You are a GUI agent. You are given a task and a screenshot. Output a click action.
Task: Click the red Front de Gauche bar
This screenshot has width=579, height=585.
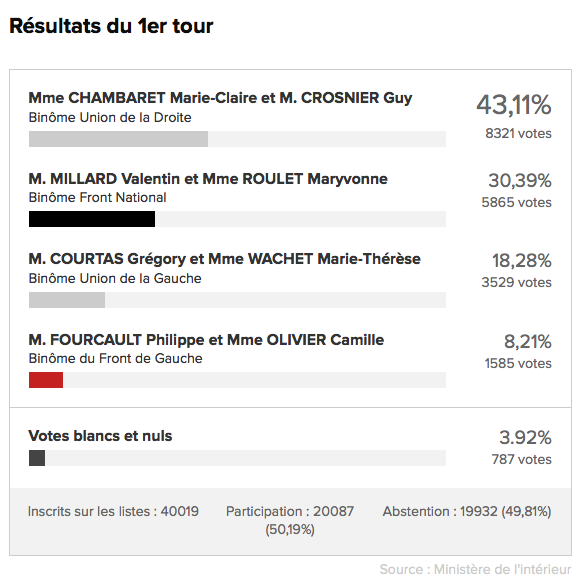click(46, 380)
